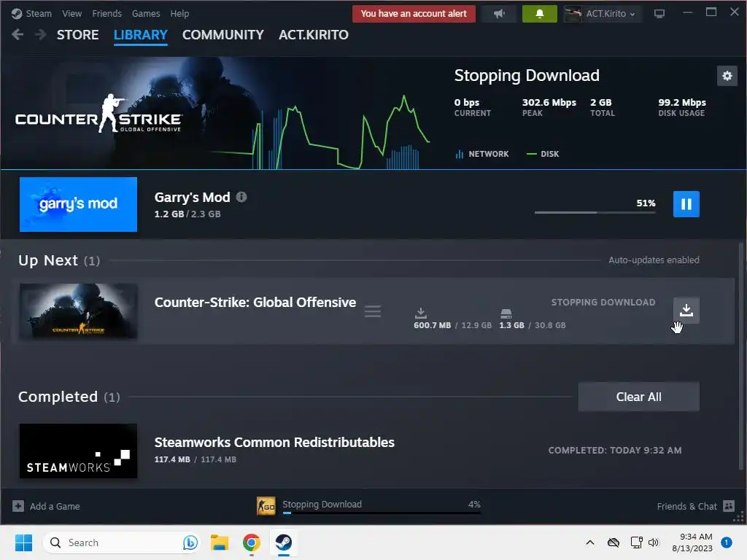The width and height of the screenshot is (747, 560).
Task: Open the View menu
Action: 71,13
